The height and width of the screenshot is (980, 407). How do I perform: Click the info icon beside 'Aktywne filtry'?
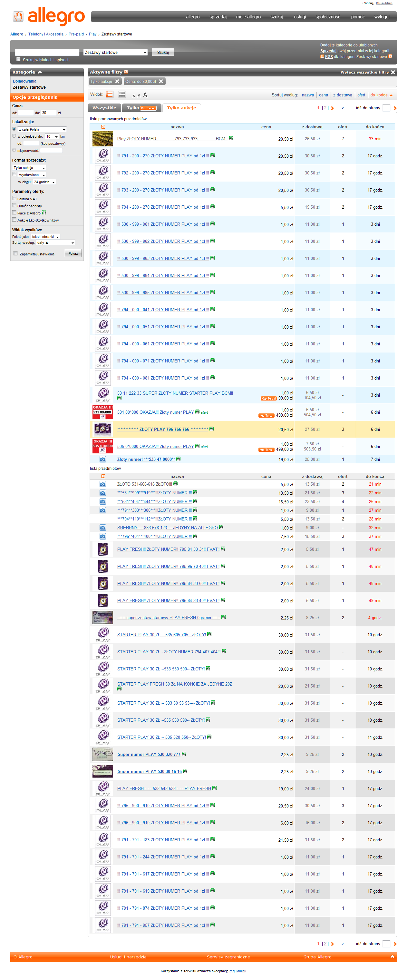[x=126, y=72]
